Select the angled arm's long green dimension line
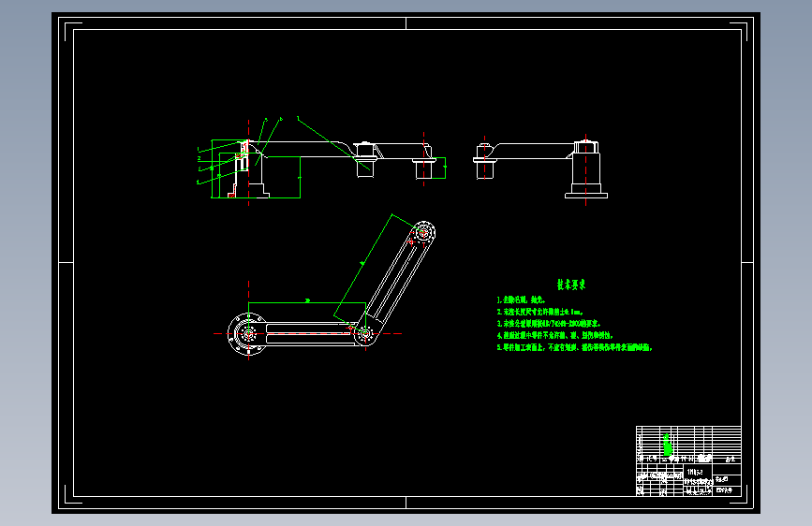Viewport: 812px width, 526px height. [x=363, y=265]
